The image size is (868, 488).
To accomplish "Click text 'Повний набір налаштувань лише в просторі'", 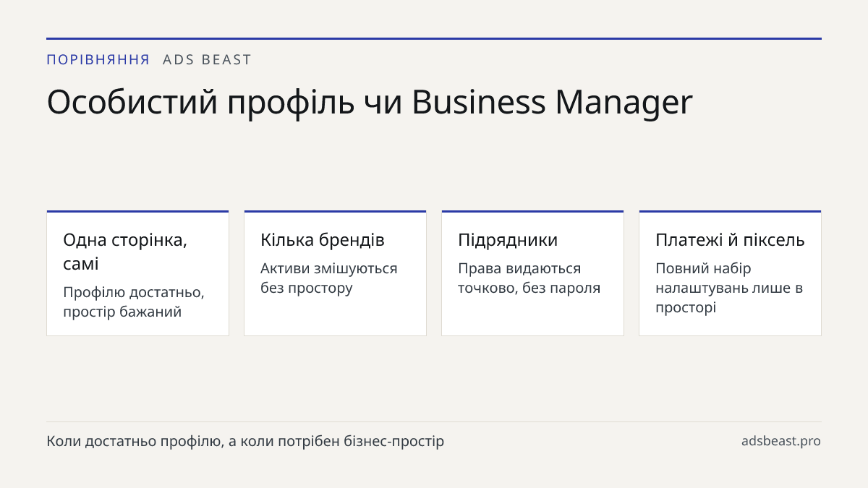I will (729, 288).
